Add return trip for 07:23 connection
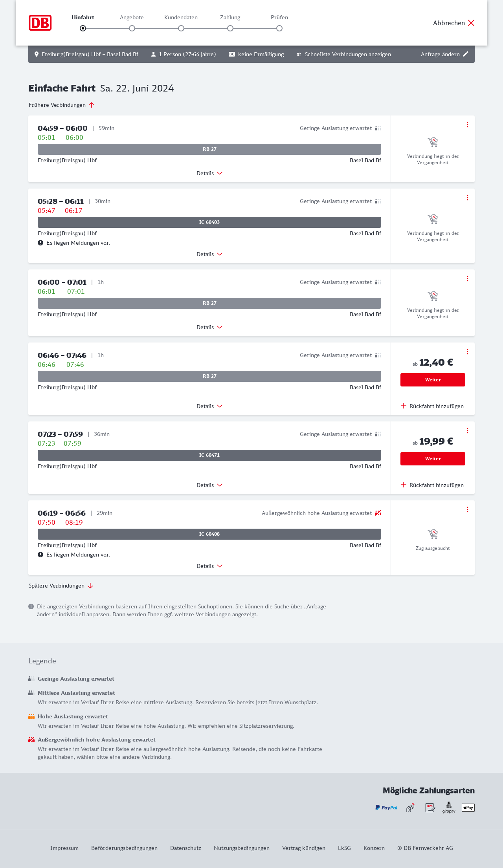Image resolution: width=503 pixels, height=868 pixels. (432, 485)
